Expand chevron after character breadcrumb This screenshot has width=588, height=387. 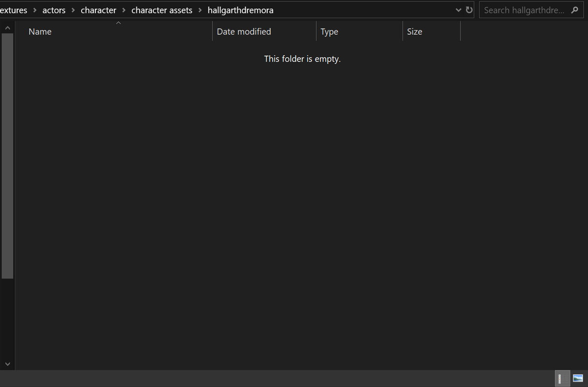coord(124,10)
